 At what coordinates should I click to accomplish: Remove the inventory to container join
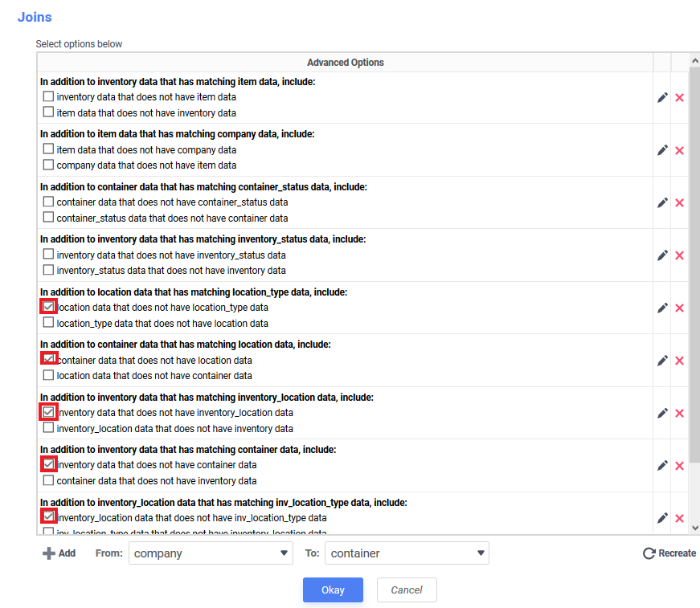click(679, 466)
